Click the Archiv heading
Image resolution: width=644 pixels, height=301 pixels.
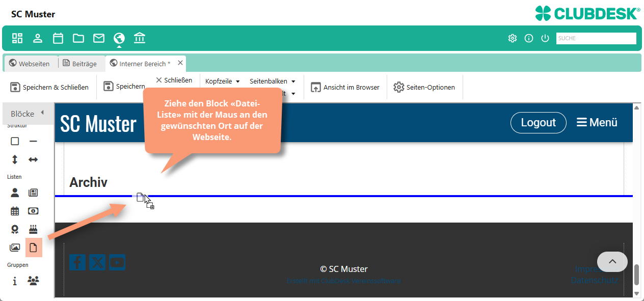tap(88, 182)
